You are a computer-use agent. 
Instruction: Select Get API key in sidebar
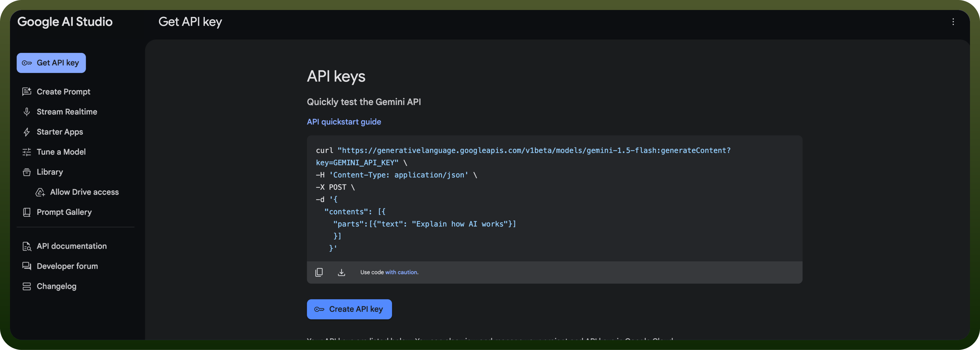click(51, 63)
